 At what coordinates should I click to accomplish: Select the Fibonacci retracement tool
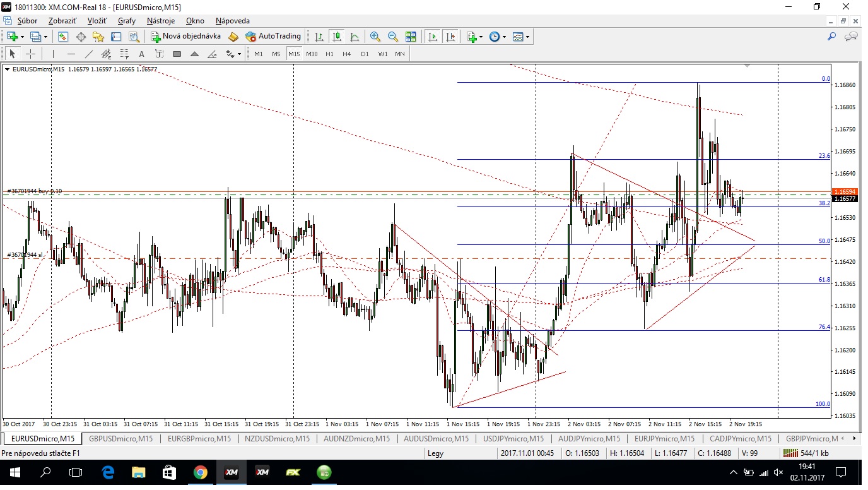[124, 54]
